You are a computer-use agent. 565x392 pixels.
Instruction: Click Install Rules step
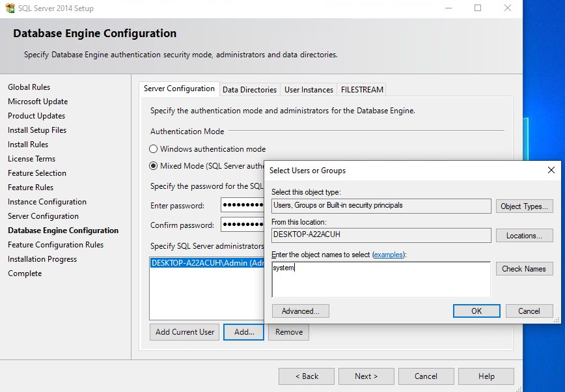click(x=28, y=145)
